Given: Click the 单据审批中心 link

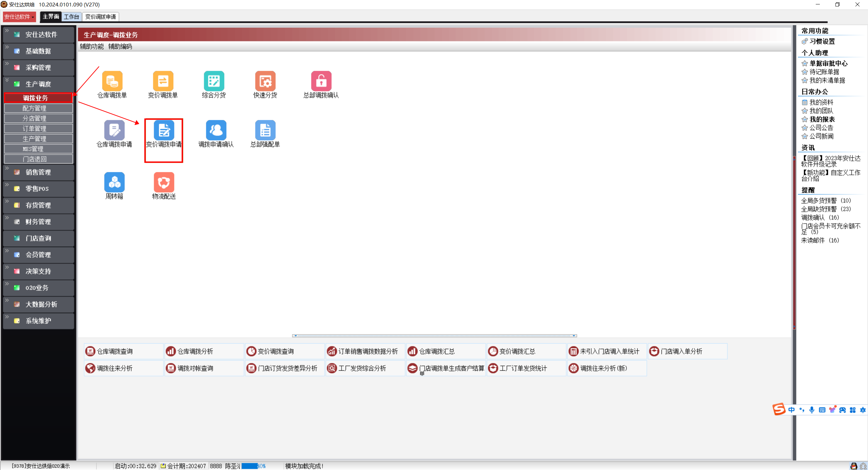Looking at the screenshot, I should point(828,63).
